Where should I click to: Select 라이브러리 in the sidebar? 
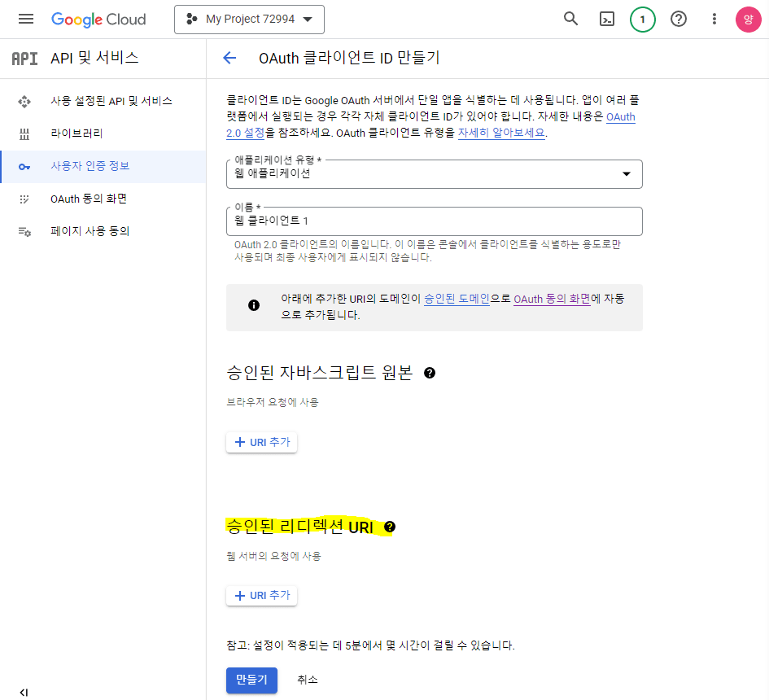tap(76, 133)
